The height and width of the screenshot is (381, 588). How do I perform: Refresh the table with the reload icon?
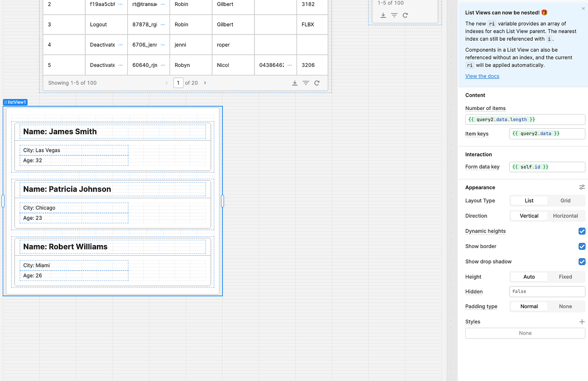317,83
